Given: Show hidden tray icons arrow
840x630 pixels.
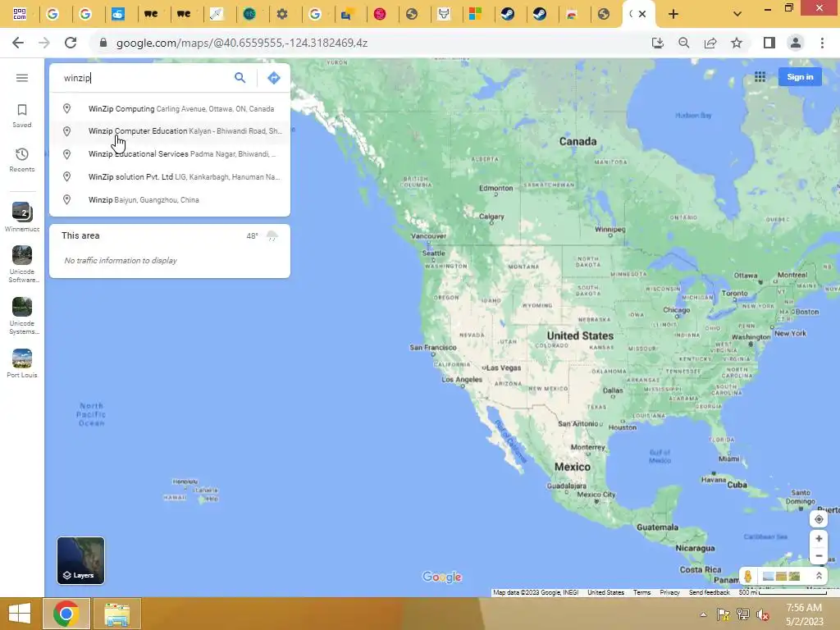Looking at the screenshot, I should point(703,614).
